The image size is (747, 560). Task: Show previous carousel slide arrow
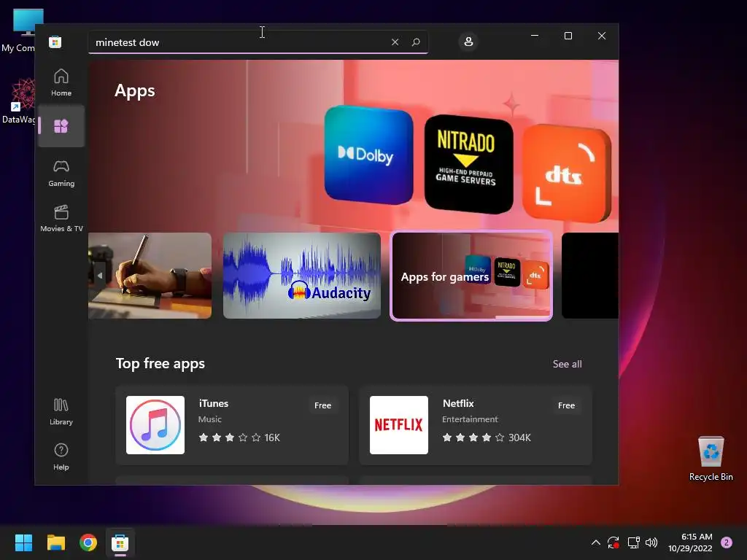coord(99,275)
